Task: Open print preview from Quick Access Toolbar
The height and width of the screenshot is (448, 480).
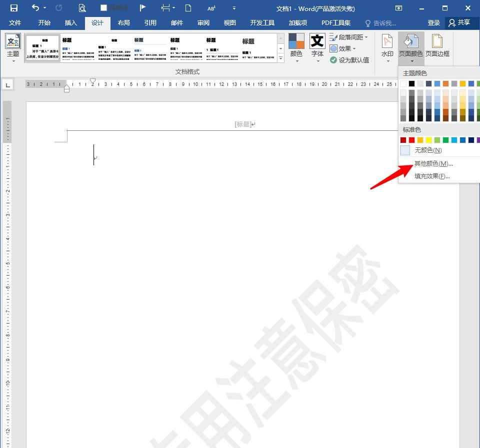Action: pos(82,8)
